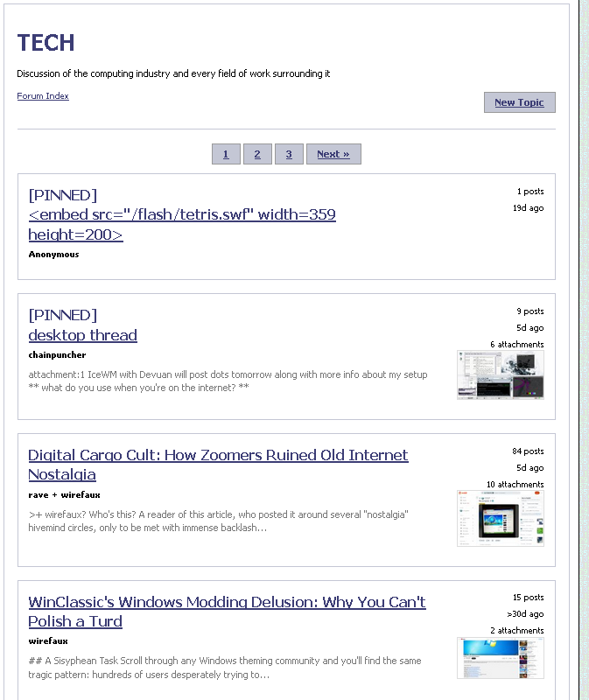Open the pinned desktop thread
The image size is (589, 700).
pos(82,335)
